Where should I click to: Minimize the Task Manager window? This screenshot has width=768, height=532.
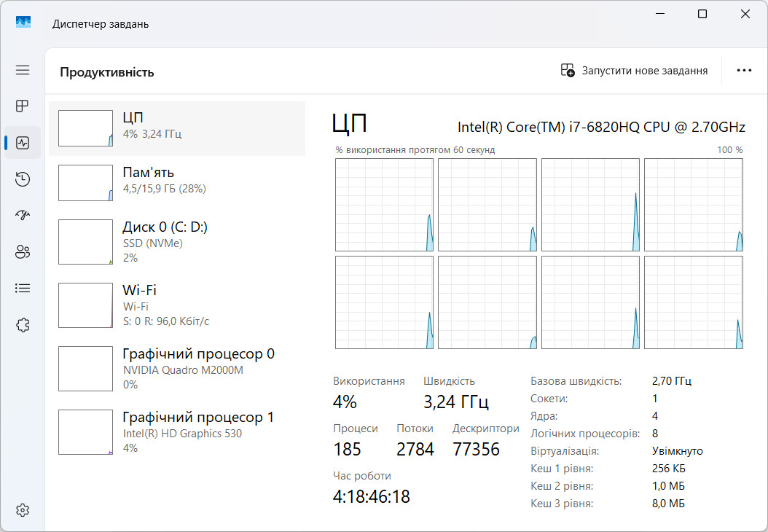(x=659, y=14)
